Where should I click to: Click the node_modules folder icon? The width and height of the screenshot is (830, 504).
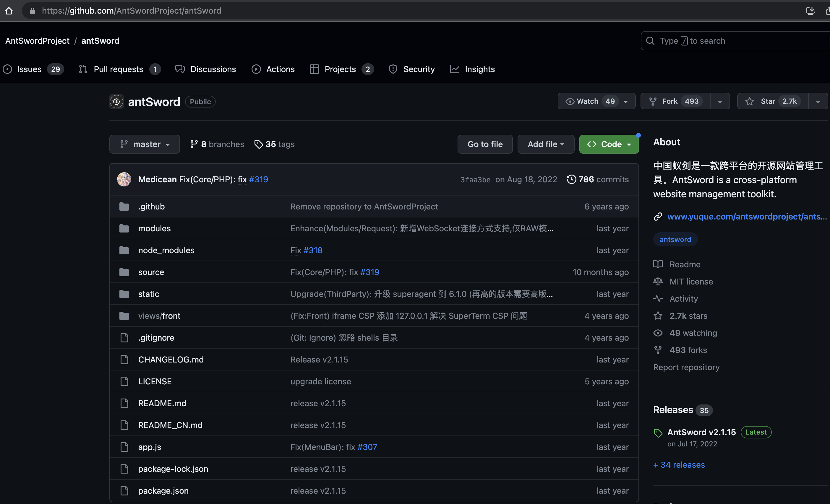pos(124,251)
